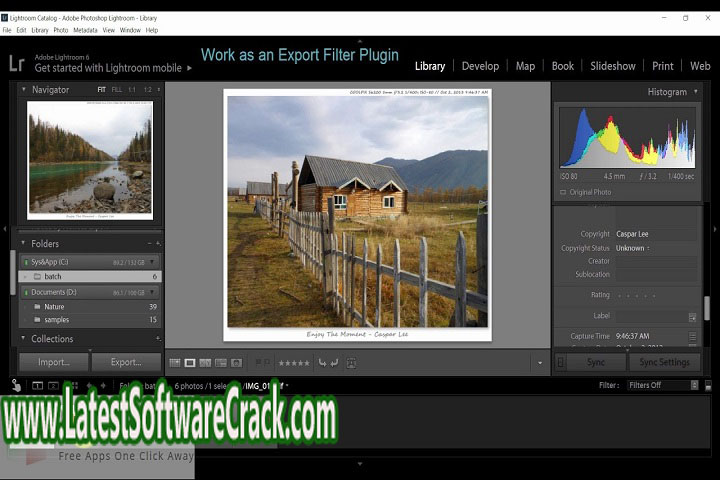This screenshot has height=480, width=720.
Task: Hide the left panel group arrow
Action: coord(5,228)
